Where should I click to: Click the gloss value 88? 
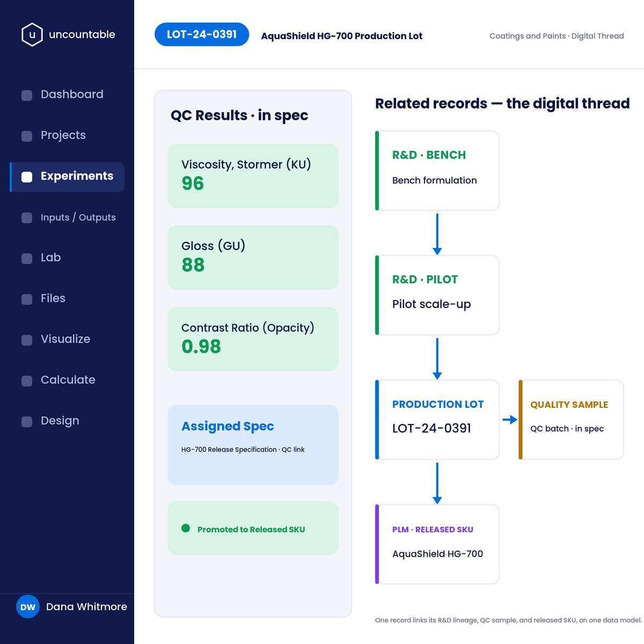(x=193, y=265)
